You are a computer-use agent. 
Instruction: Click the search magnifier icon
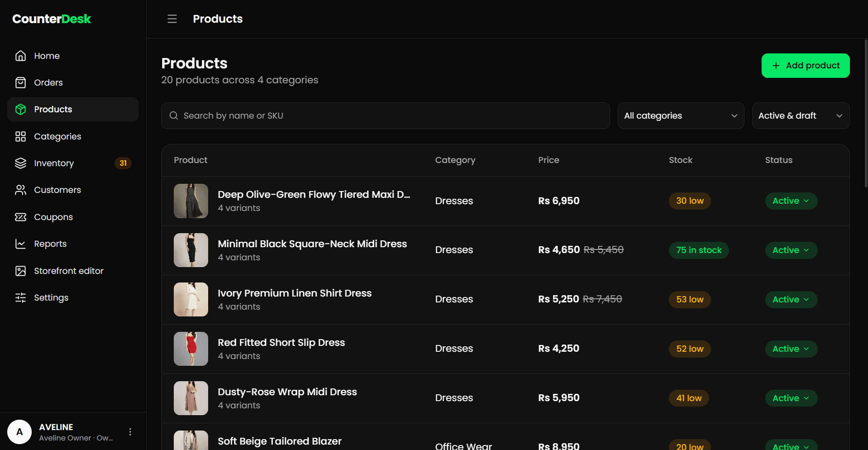click(x=174, y=116)
